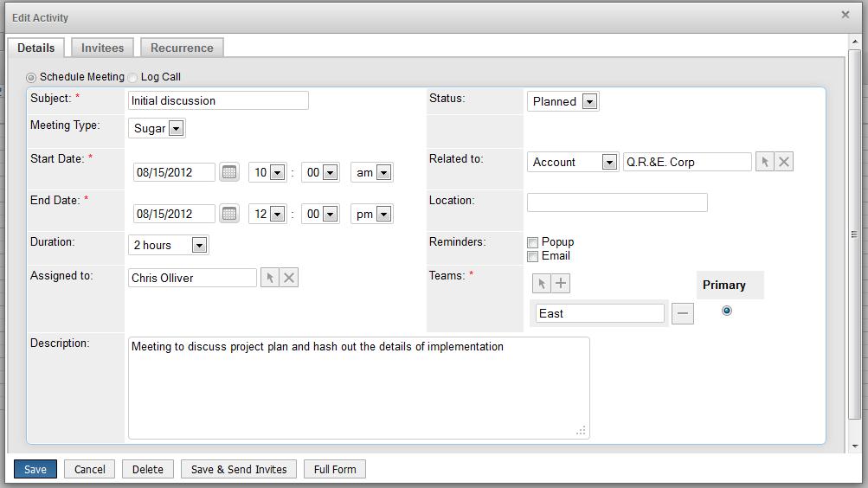Click the Save button

[x=35, y=469]
